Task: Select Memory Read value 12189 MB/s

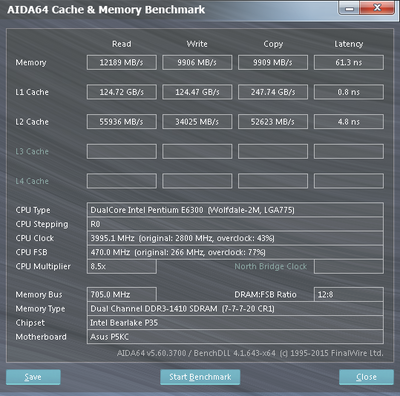Action: (122, 62)
